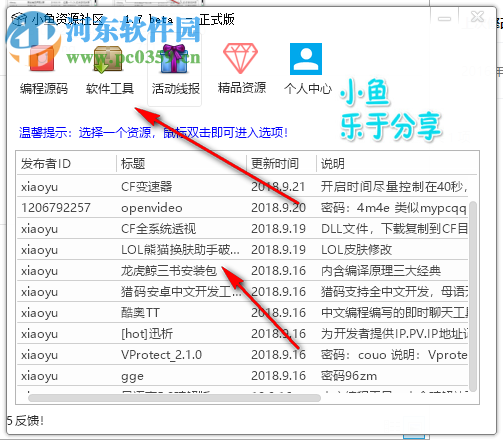Click the 软件工具 label
The width and height of the screenshot is (503, 441).
110,88
